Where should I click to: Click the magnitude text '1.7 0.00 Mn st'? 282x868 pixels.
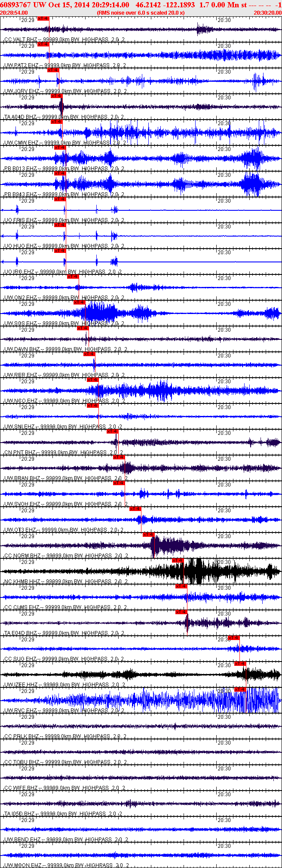point(223,5)
